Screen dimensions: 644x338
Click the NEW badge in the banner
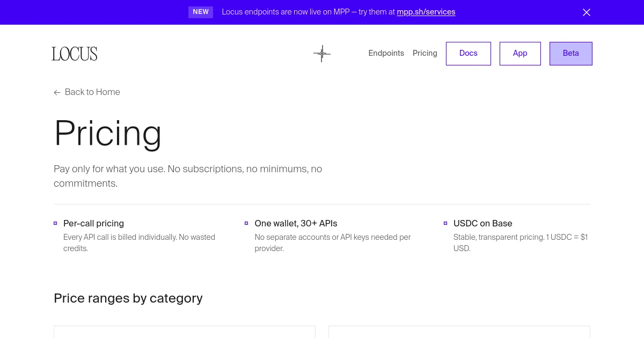[x=201, y=12]
